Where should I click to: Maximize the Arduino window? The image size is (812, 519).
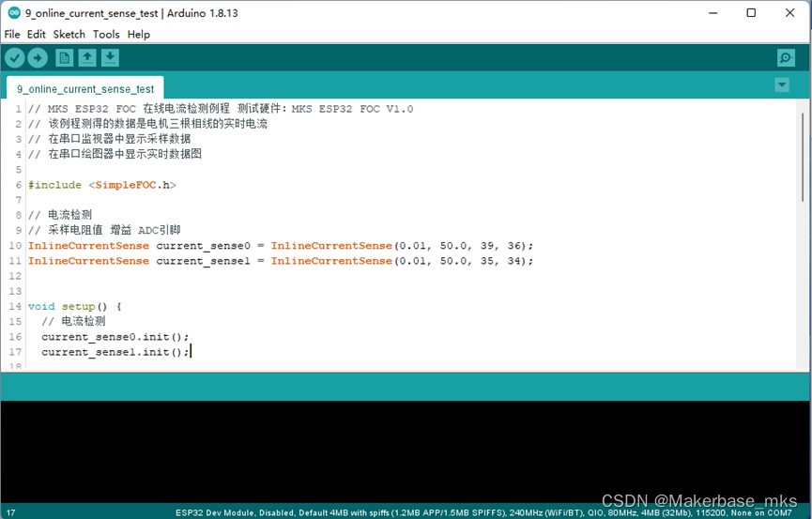[751, 13]
